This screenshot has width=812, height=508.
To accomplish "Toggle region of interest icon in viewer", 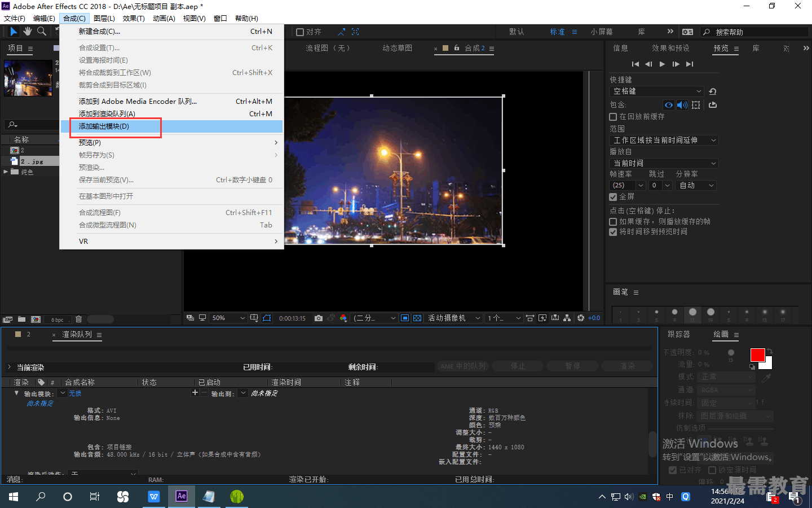I will pos(405,318).
